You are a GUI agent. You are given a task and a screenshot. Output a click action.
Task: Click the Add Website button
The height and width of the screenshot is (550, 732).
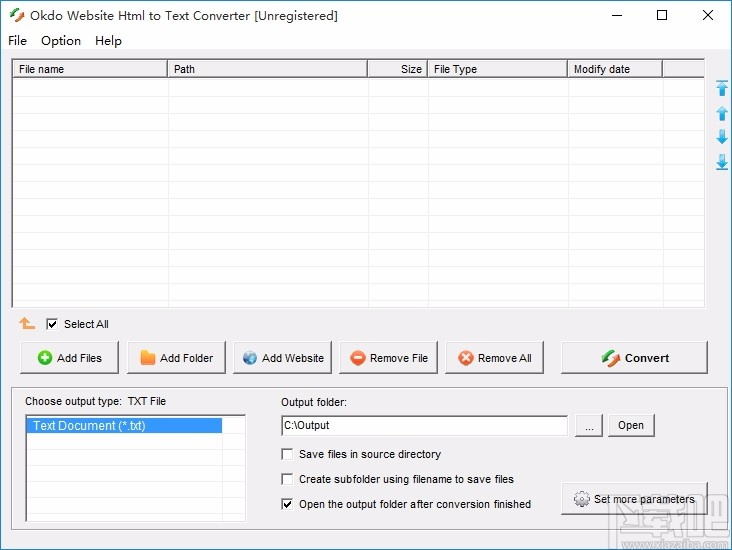[x=282, y=358]
